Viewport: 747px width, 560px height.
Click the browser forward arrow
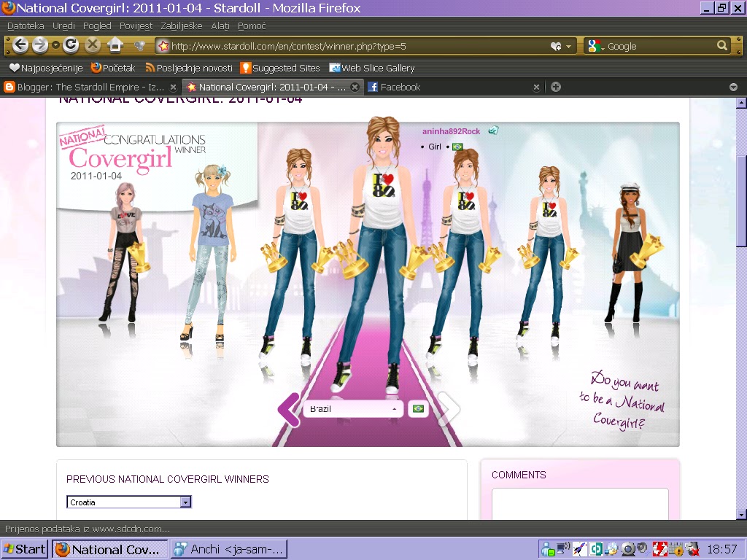[x=40, y=45]
